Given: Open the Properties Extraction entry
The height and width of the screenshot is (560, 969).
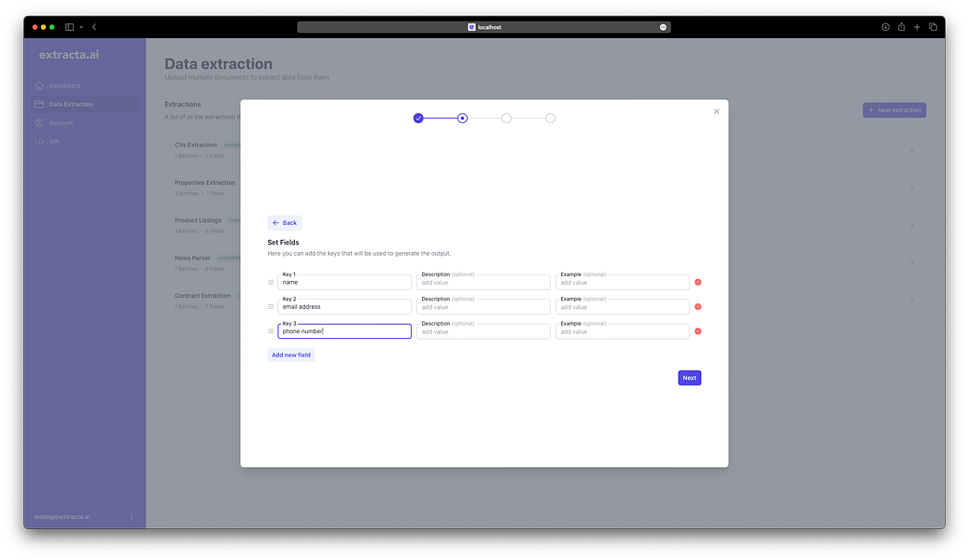Looking at the screenshot, I should click(x=204, y=182).
